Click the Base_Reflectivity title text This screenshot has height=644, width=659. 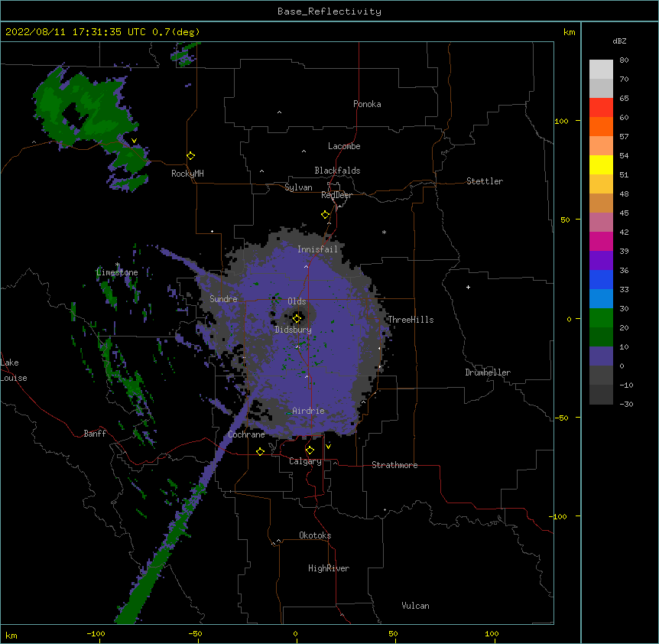click(329, 11)
